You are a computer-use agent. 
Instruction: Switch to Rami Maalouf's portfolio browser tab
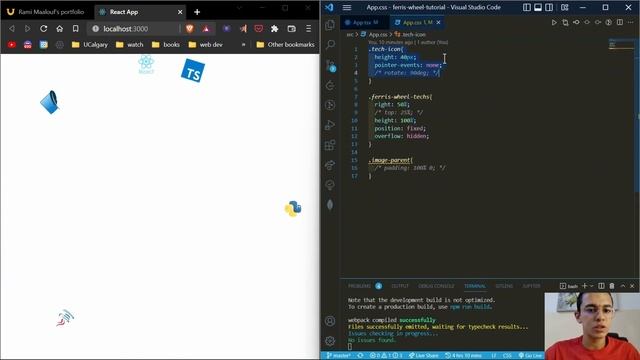47,12
